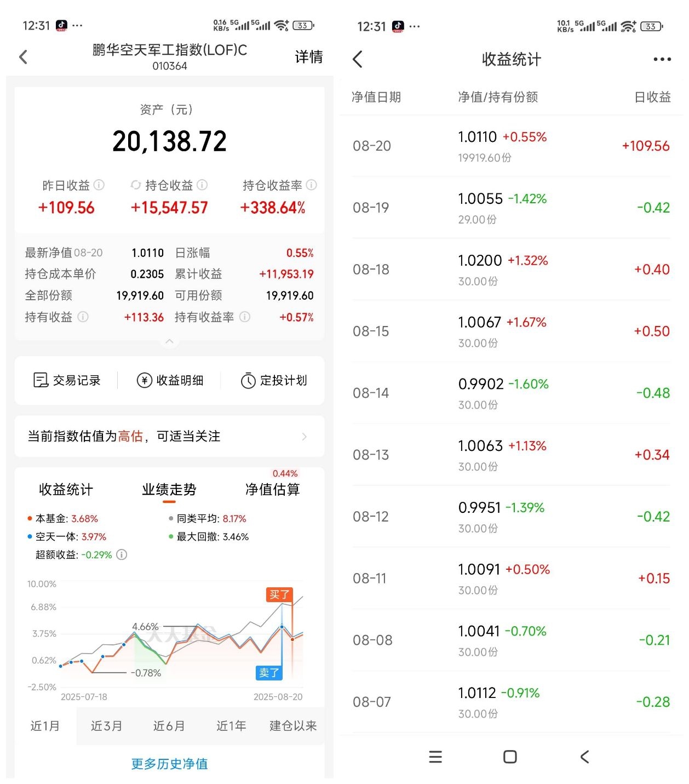Tap TikTok notification icon in right status bar
This screenshot has width=689, height=784.
pos(398,26)
